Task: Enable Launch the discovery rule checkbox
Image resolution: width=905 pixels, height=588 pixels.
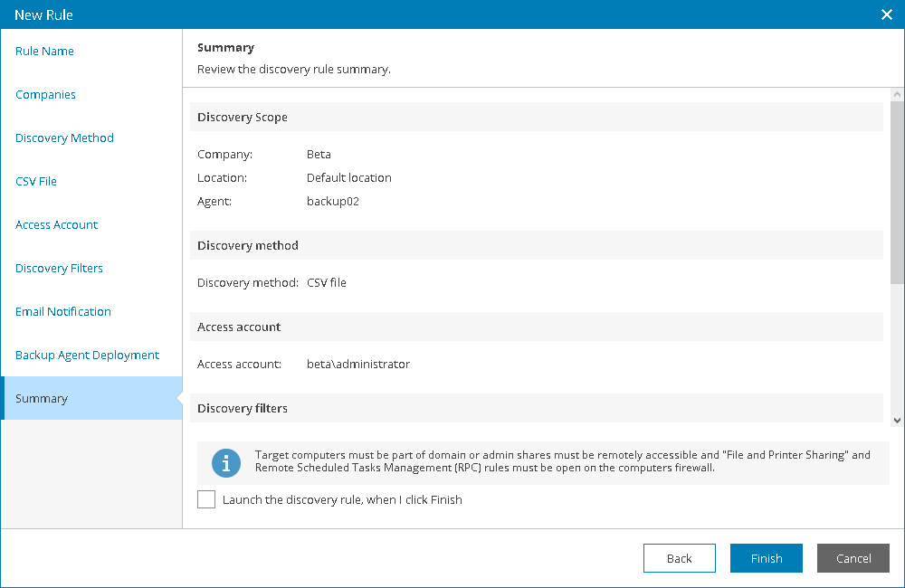Action: (x=206, y=499)
